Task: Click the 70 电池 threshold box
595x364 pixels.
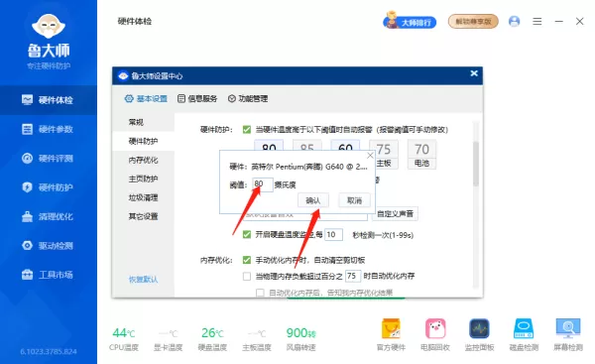Action: coord(421,155)
